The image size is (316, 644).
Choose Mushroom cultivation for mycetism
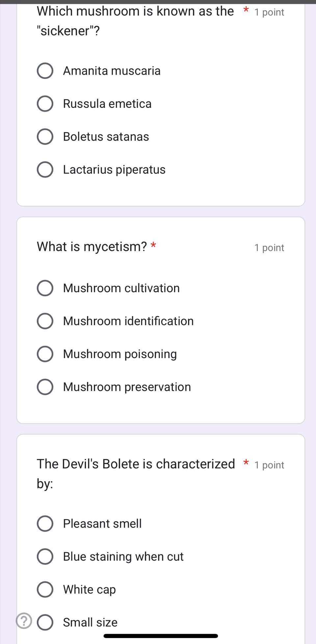45,288
